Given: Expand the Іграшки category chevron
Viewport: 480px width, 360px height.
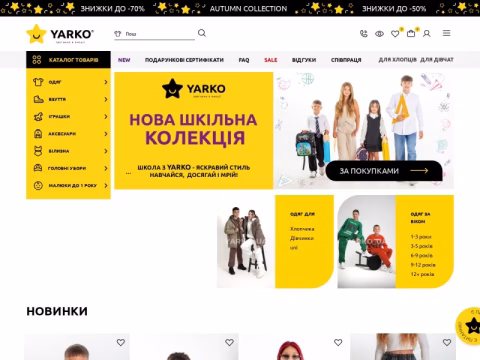Looking at the screenshot, I should pos(106,117).
